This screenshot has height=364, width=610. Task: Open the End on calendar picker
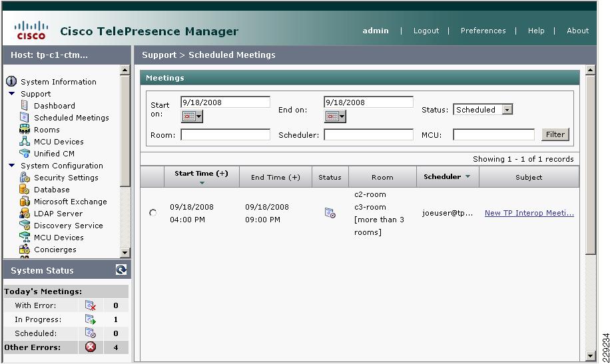[x=335, y=116]
